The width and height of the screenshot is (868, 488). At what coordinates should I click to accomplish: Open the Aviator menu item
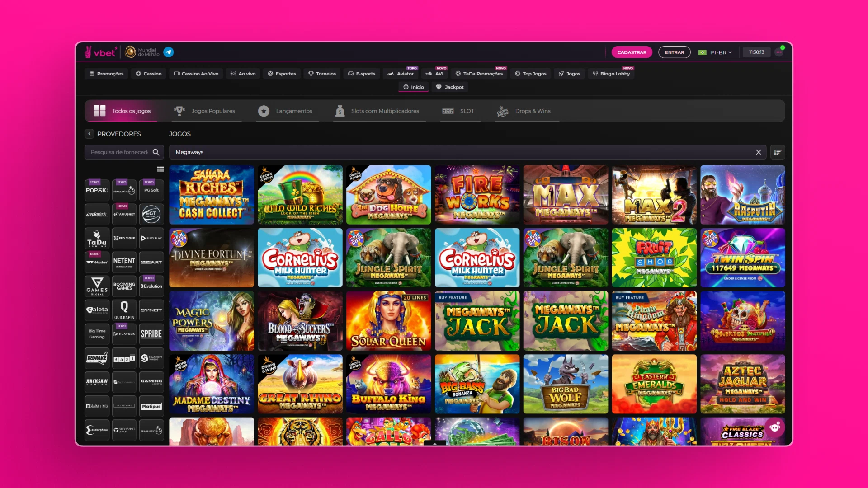tap(401, 74)
